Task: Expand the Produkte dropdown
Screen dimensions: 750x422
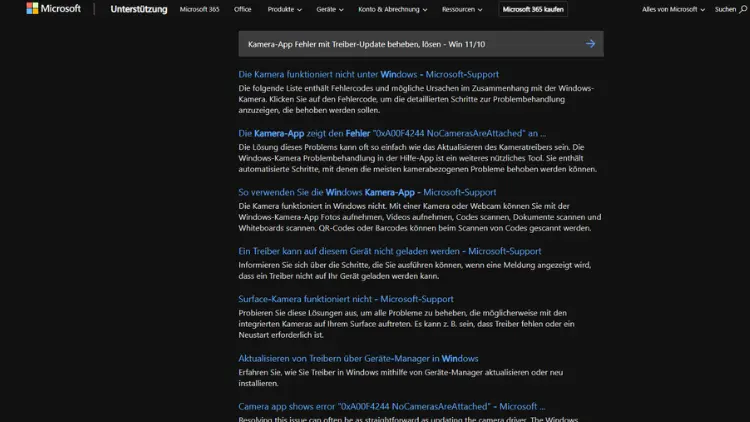Action: point(285,9)
